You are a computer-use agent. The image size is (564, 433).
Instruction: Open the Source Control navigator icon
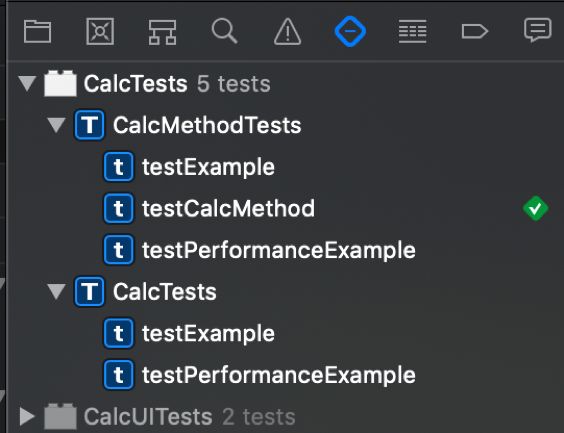(100, 32)
